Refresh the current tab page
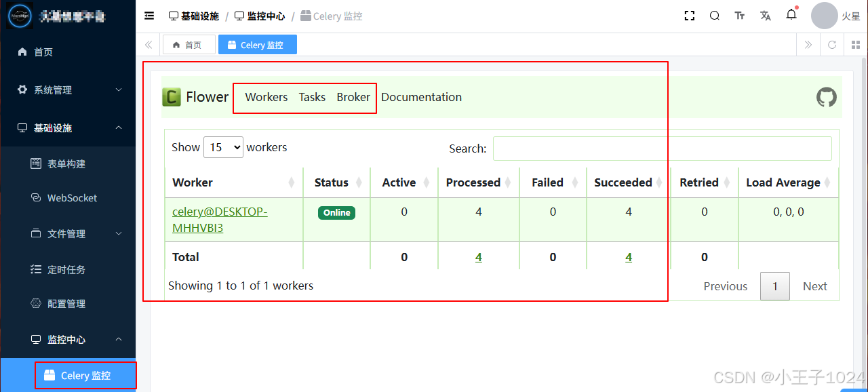868x392 pixels. point(832,45)
